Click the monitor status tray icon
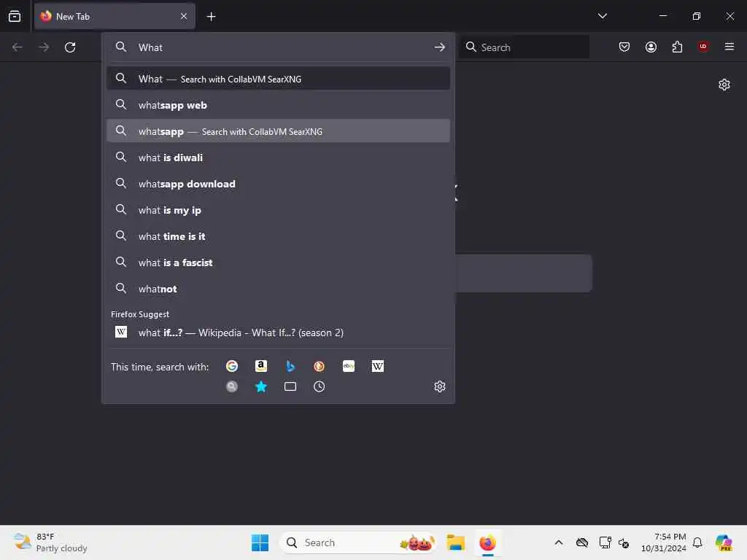Viewport: 747px width, 560px height. point(605,542)
